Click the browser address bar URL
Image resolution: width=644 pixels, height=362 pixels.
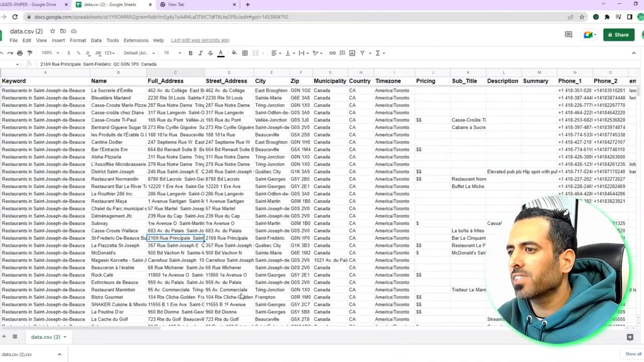coord(162,17)
